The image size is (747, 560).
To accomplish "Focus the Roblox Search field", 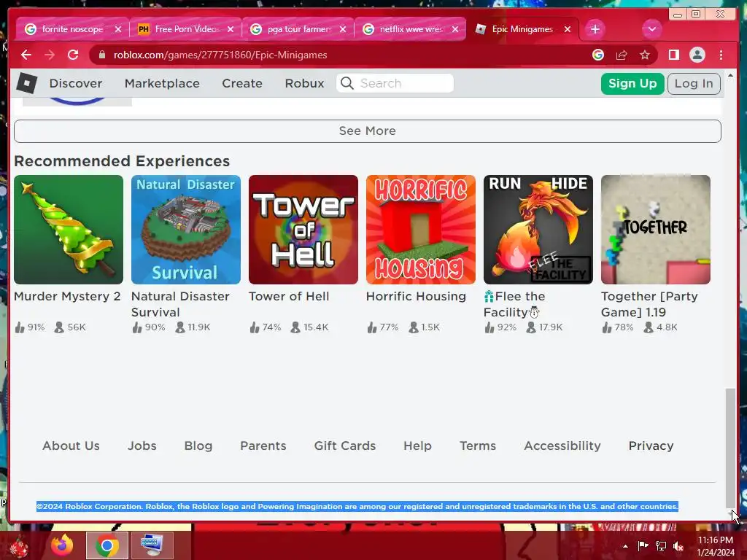I will click(395, 83).
